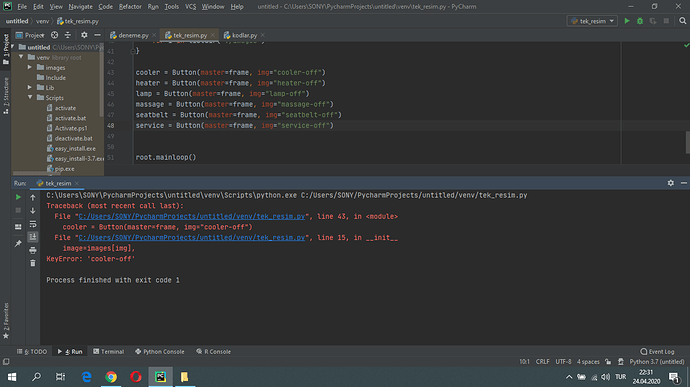Click the Project panel horizontal scrollbar
The width and height of the screenshot is (690, 387).
[37, 173]
